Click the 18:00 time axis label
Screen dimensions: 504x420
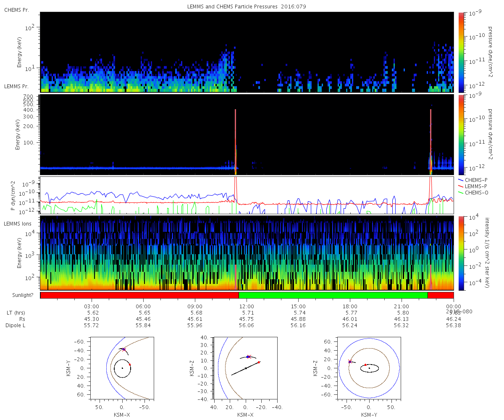(350, 307)
